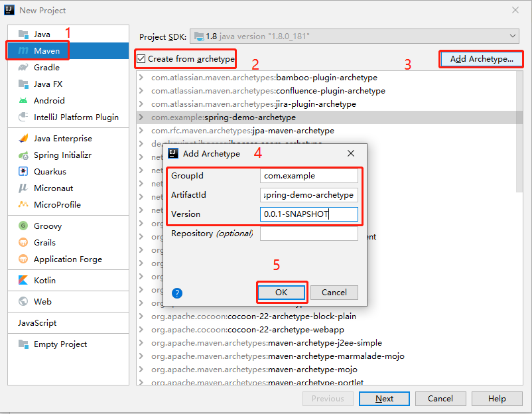Click the Web globe icon
The height and width of the screenshot is (414, 532).
23,301
